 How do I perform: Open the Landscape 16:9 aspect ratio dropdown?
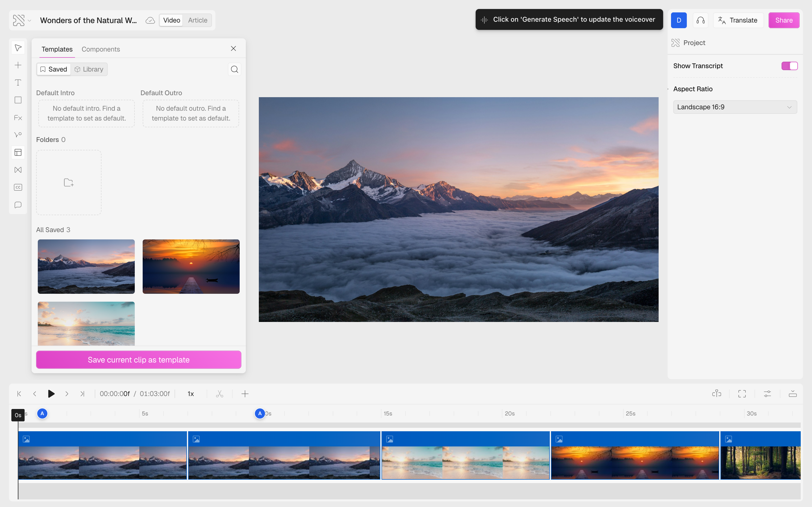pos(735,107)
